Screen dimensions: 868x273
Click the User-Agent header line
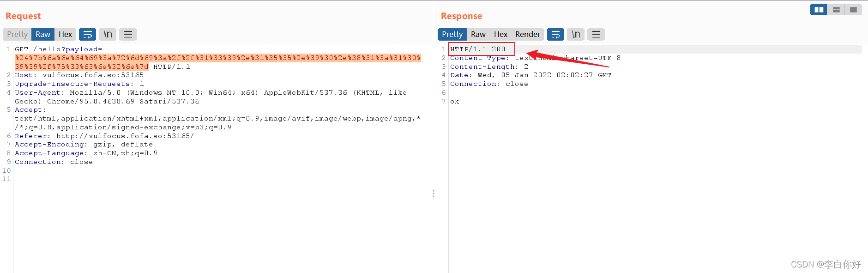(211, 97)
